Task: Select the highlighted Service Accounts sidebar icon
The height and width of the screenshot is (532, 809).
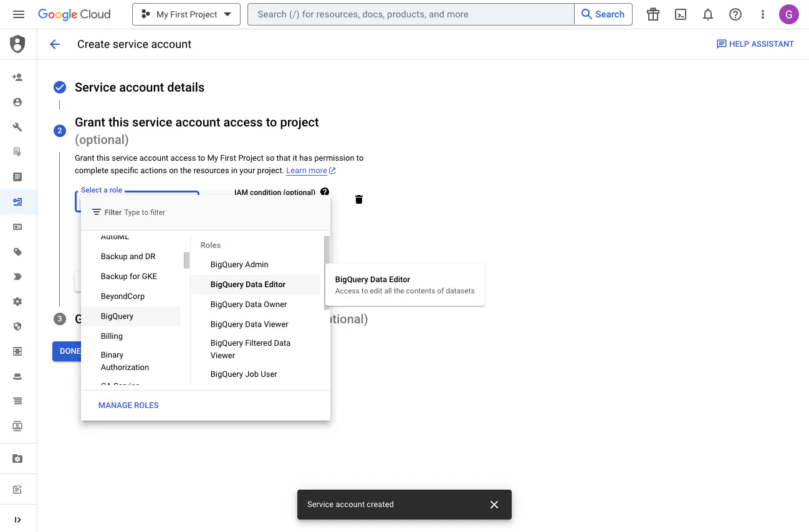Action: [x=17, y=201]
